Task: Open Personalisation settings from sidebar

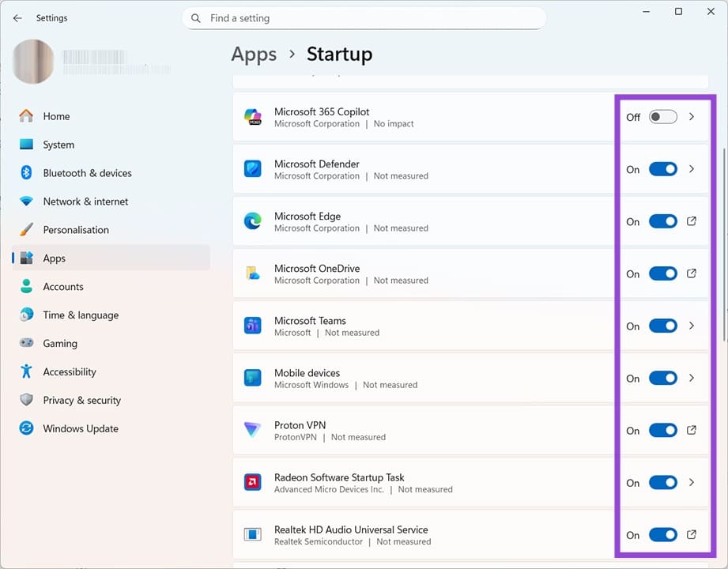Action: [x=75, y=229]
